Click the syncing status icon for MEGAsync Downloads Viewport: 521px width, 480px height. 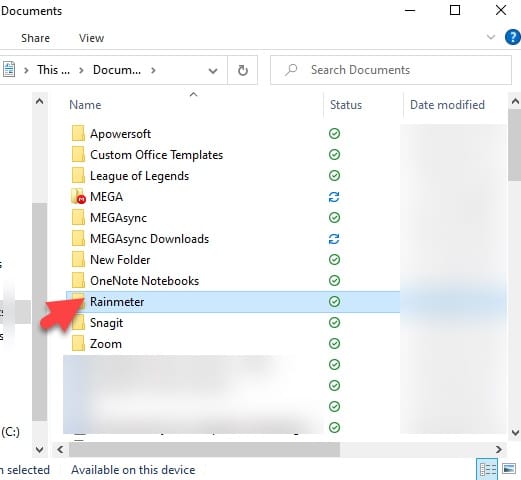tap(334, 239)
